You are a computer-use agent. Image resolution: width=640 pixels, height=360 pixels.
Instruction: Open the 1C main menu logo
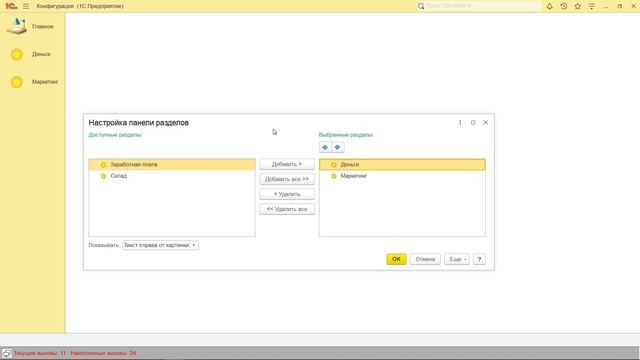[x=11, y=6]
